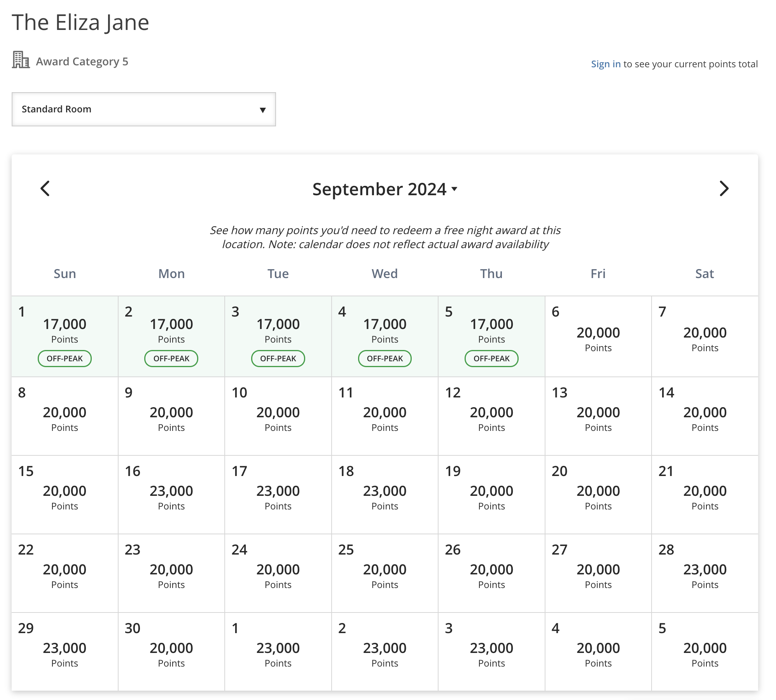
Task: Select September 10 date cell
Action: tap(278, 416)
